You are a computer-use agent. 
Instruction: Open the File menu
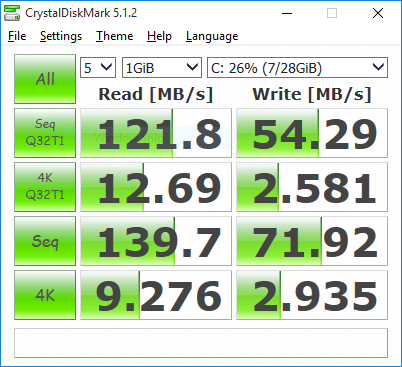17,36
